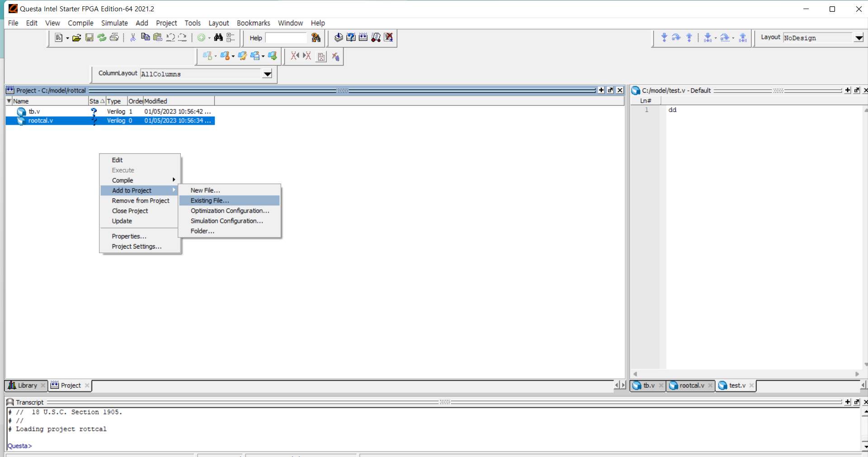This screenshot has height=457, width=868.
Task: Click the Compile download-arrow icon
Action: [338, 38]
